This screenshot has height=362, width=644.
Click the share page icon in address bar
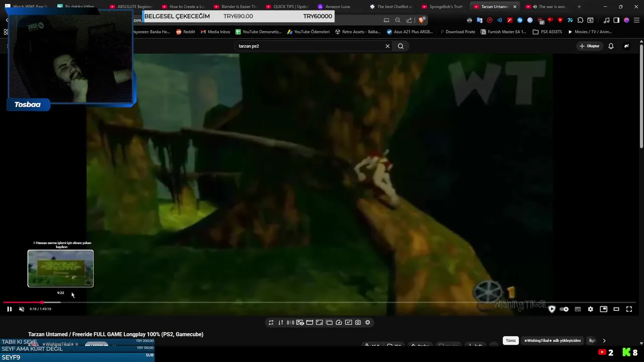pyautogui.click(x=409, y=20)
